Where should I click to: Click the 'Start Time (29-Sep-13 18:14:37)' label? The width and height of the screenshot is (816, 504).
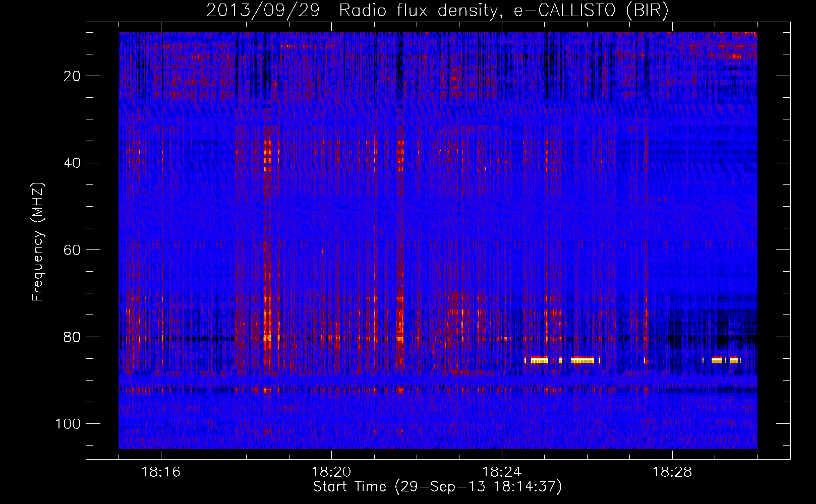pyautogui.click(x=437, y=487)
